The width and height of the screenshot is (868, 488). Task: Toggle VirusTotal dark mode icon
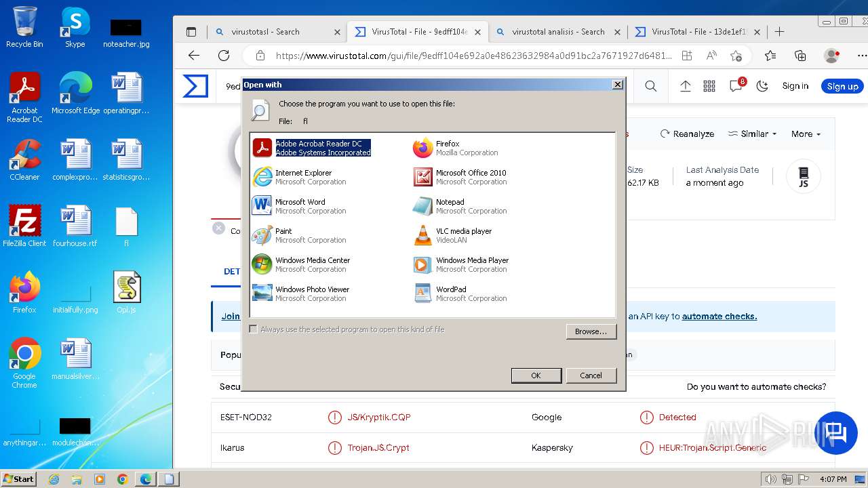(762, 86)
